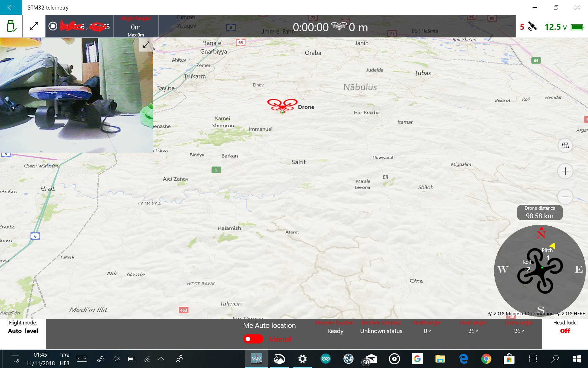Screen dimensions: 588x368
Task: Toggle Me Auto location switch
Action: 253,339
